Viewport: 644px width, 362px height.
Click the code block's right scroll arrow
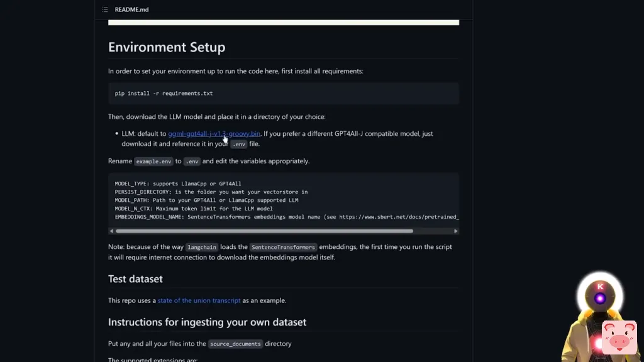(x=456, y=231)
